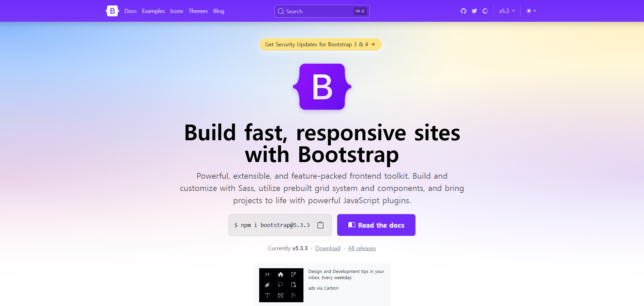
Task: Click the Carbon ad thumbnail image
Action: (281, 285)
